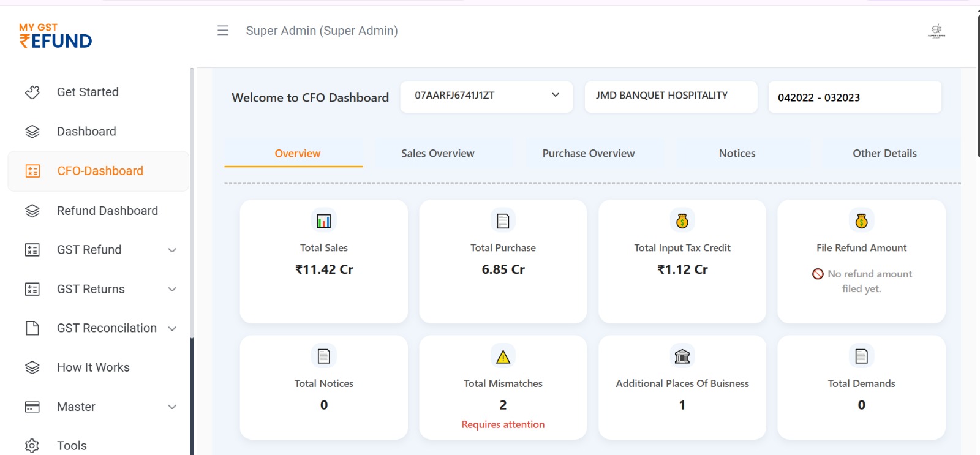This screenshot has height=455, width=980.
Task: Navigate to Dashboard in the sidebar
Action: 99,132
